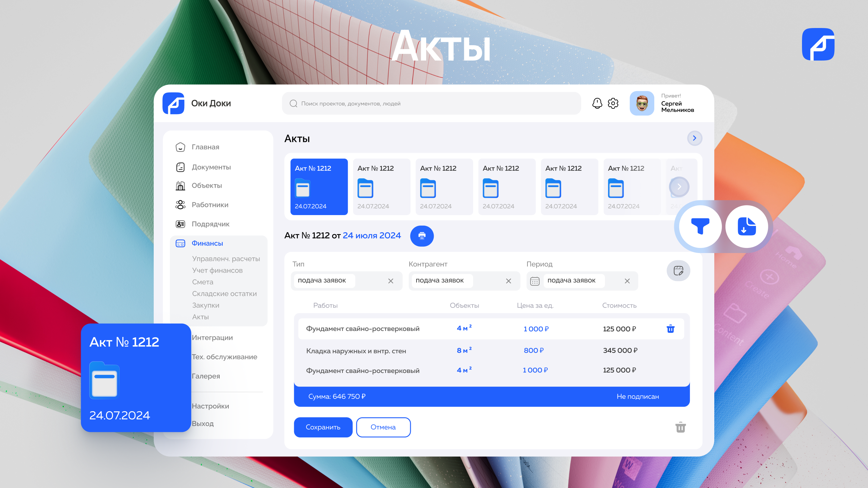The image size is (868, 488).
Task: Click the 800 ₽ unit price
Action: click(534, 351)
